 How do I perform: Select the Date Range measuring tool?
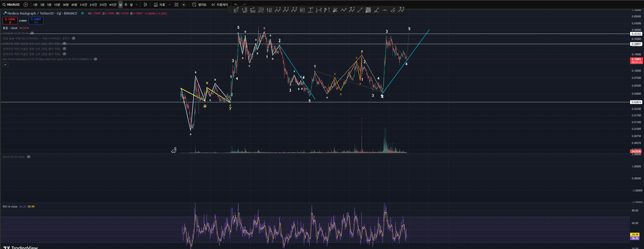click(x=319, y=10)
